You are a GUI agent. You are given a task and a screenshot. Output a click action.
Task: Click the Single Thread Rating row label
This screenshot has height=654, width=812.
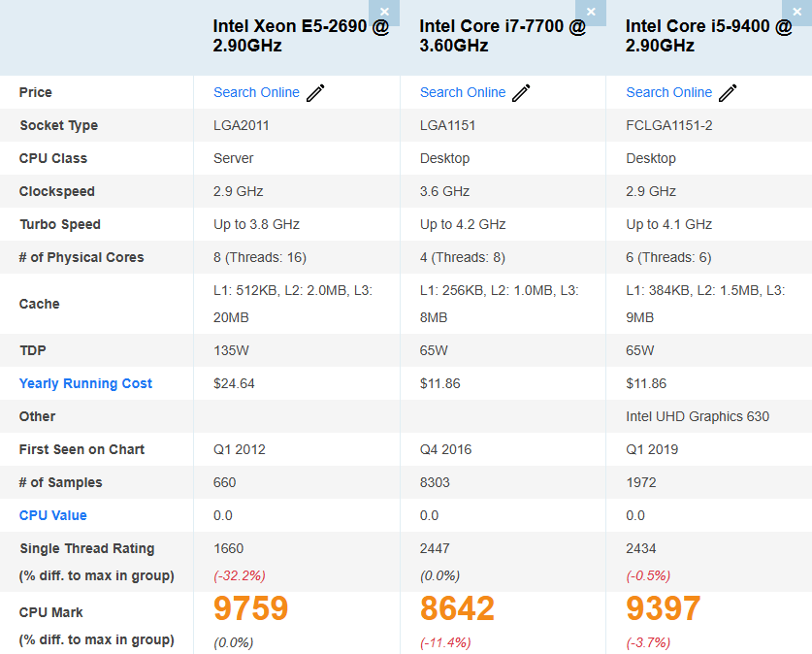pyautogui.click(x=87, y=548)
